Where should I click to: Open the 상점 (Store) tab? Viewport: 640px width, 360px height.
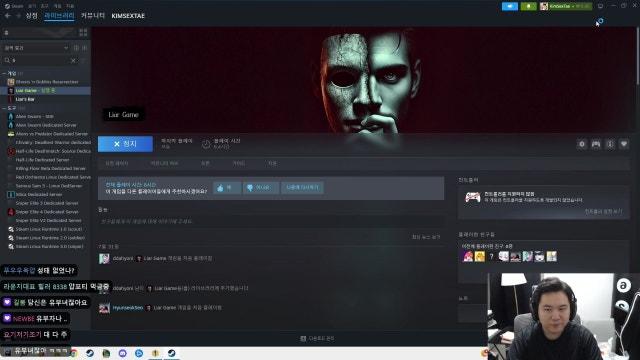tap(31, 16)
